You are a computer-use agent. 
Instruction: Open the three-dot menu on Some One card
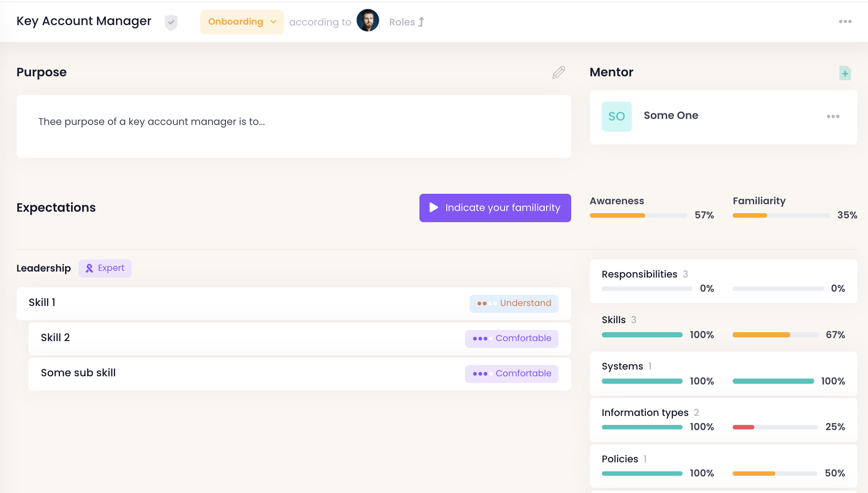(x=833, y=117)
